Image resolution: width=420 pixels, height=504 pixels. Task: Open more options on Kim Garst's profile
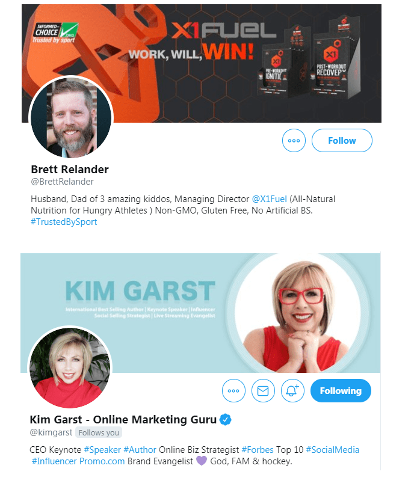pos(233,390)
